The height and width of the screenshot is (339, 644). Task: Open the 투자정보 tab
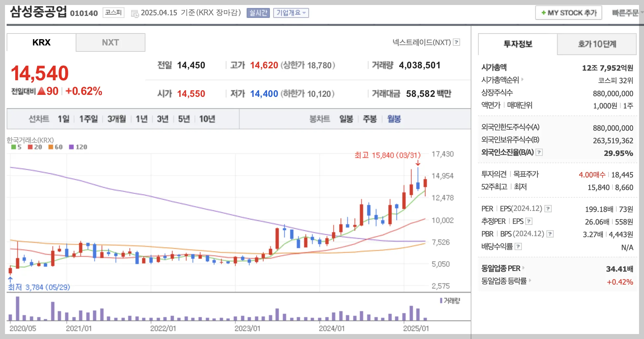tap(518, 44)
